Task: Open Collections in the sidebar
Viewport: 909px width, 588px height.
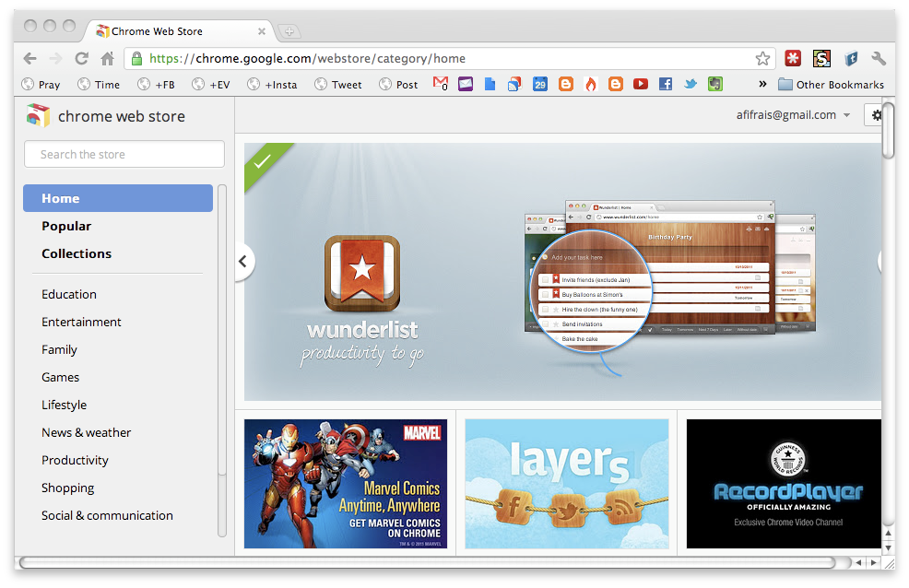Action: [x=77, y=253]
